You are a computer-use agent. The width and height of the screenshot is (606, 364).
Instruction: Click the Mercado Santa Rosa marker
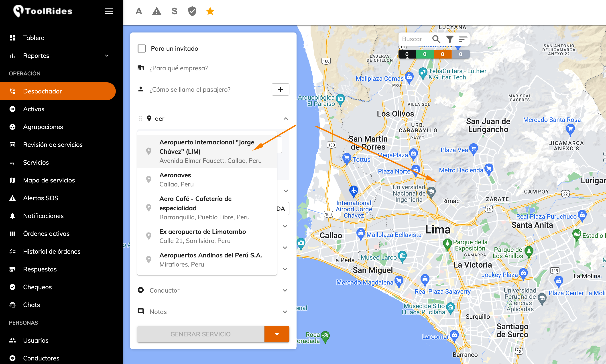tap(570, 129)
